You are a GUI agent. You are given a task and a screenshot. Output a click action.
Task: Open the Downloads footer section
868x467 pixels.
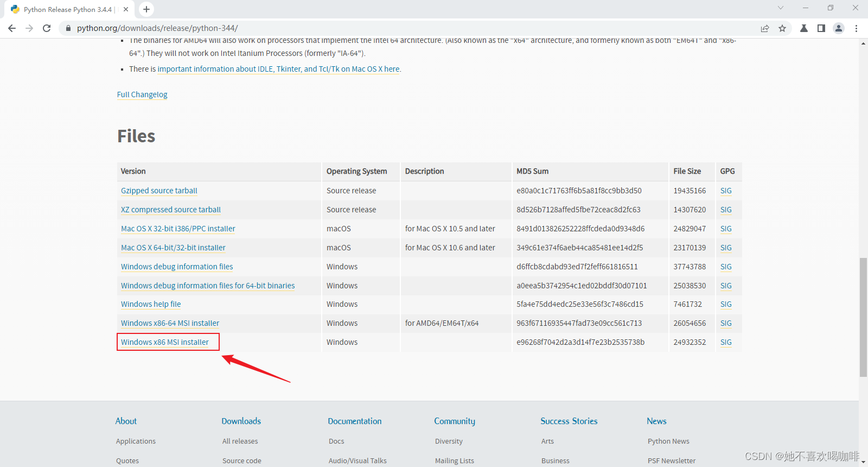(241, 421)
